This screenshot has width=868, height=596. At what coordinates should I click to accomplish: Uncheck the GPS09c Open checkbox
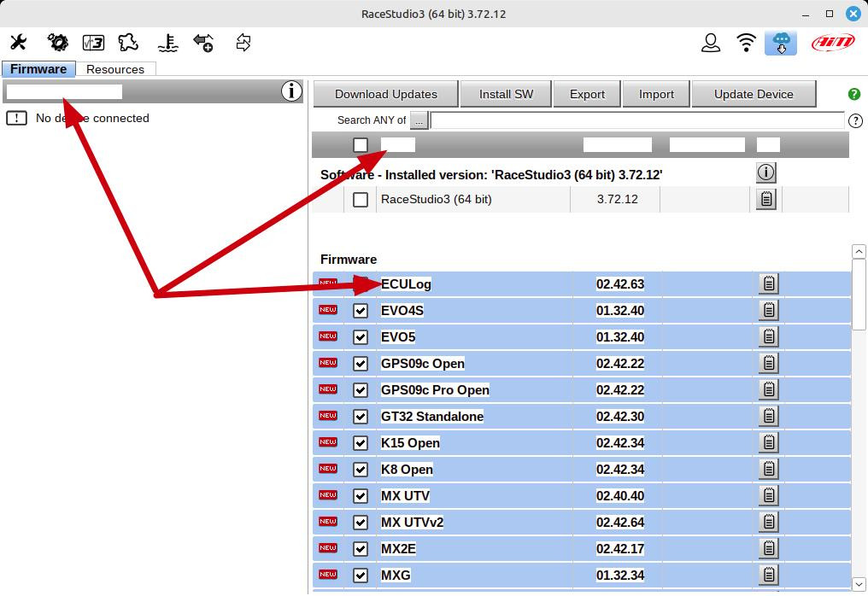pos(361,364)
